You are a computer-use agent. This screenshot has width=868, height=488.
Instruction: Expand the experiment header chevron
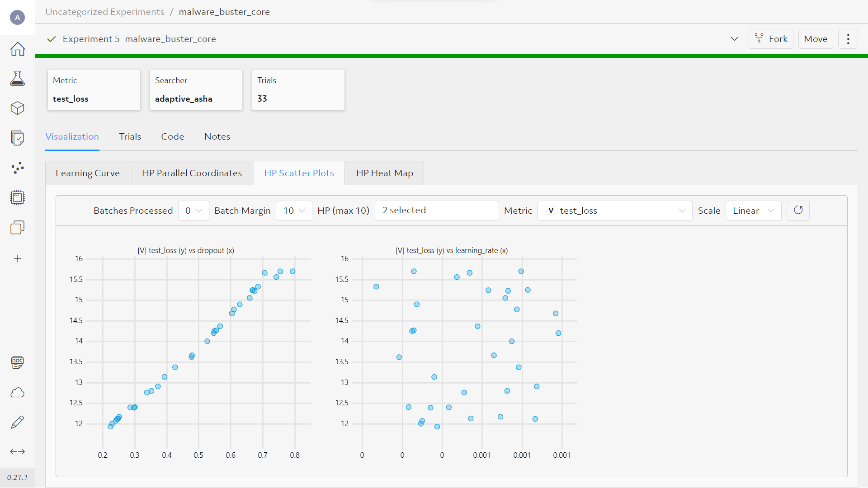click(x=735, y=39)
